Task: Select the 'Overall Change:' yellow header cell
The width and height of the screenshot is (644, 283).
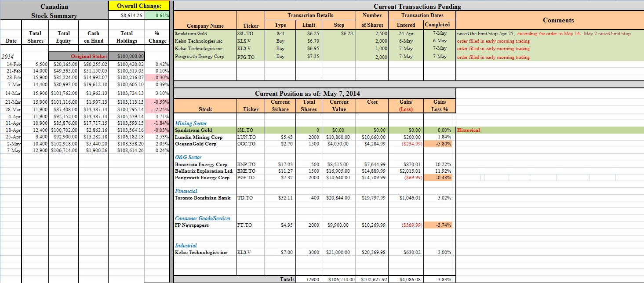Action: coord(139,6)
